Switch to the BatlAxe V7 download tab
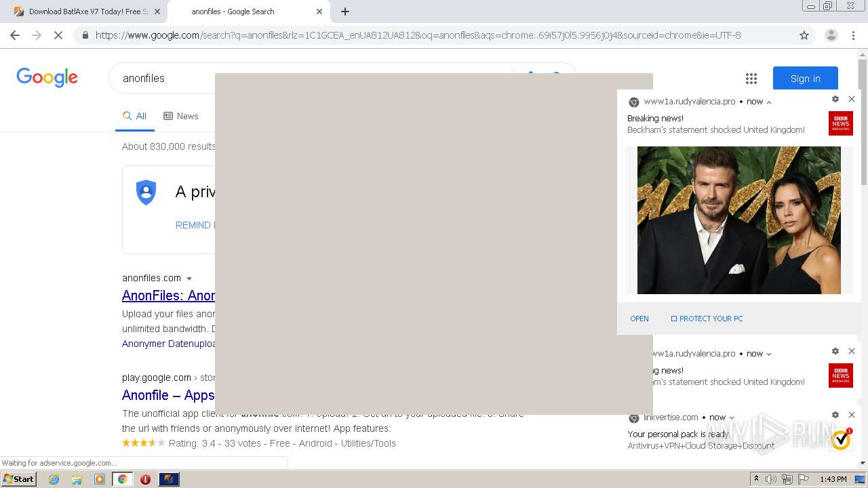Viewport: 868px width, 488px height. tap(85, 12)
